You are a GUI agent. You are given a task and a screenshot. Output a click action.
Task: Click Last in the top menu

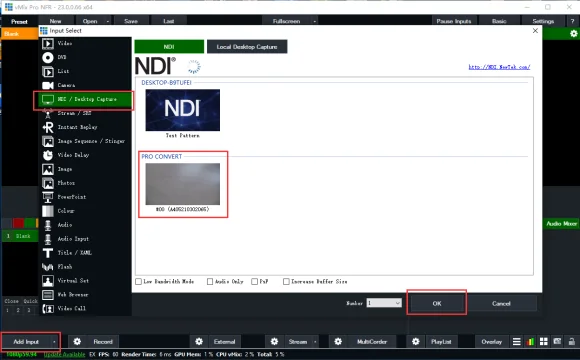click(169, 21)
